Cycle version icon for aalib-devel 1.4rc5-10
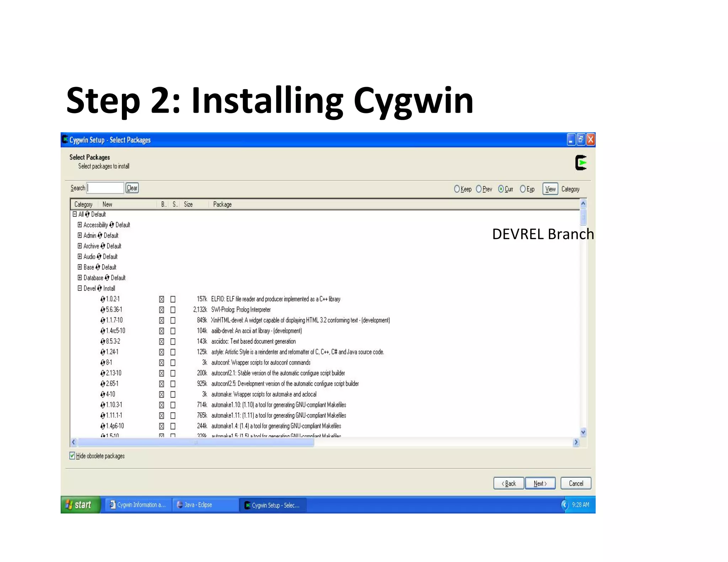Screen dimensions: 728x562 click(103, 331)
